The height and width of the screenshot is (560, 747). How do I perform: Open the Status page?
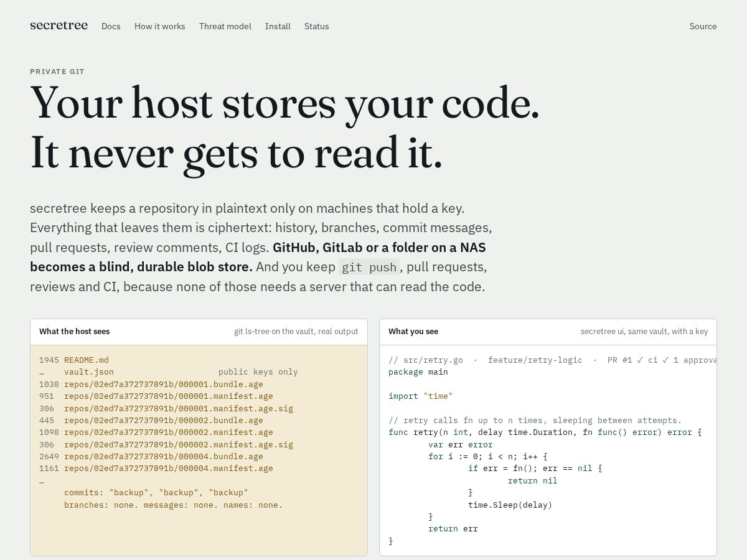(x=317, y=26)
